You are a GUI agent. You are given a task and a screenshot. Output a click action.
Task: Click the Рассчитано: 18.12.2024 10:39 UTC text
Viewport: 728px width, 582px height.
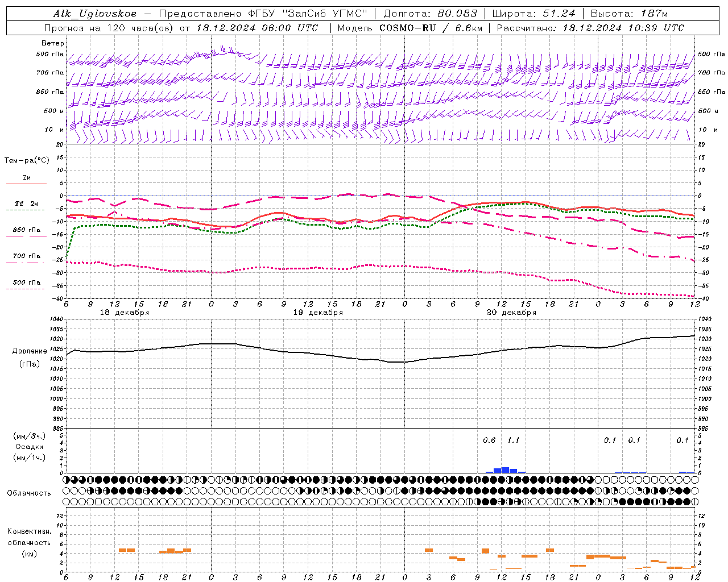[590, 28]
